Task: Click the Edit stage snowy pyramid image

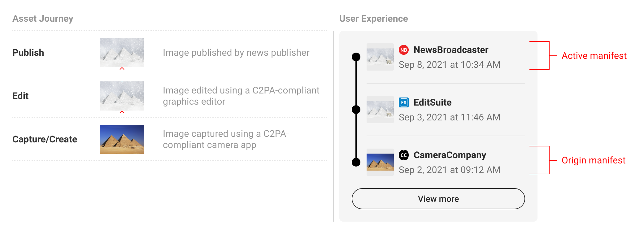Action: 122,96
